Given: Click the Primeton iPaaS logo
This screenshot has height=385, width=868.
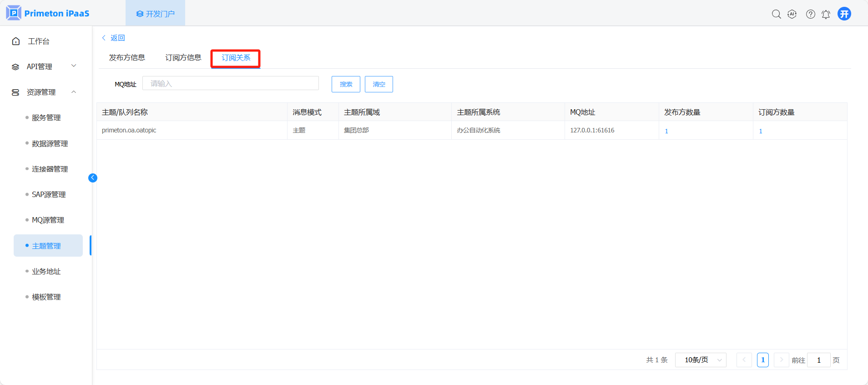Looking at the screenshot, I should pyautogui.click(x=48, y=13).
